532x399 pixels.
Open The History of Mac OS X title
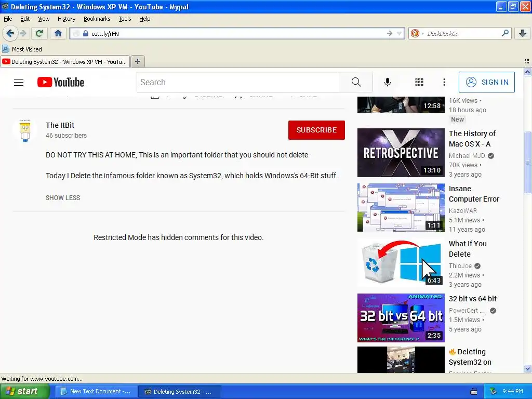472,139
